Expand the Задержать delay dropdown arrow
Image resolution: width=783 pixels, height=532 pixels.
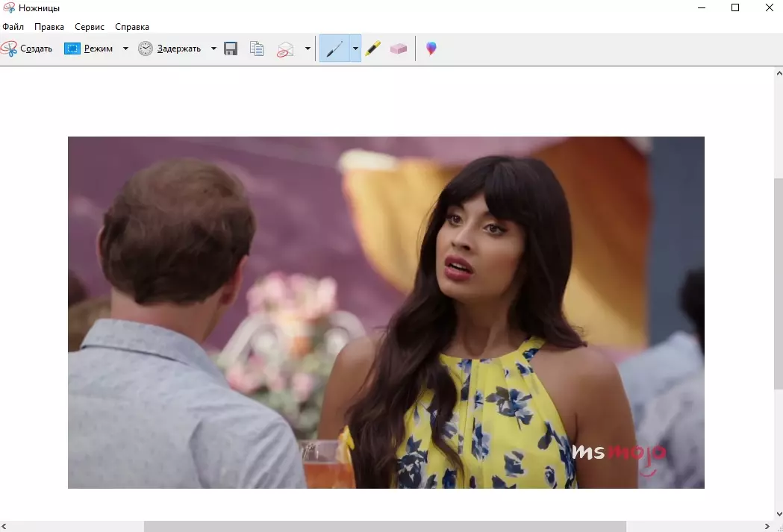tap(213, 48)
